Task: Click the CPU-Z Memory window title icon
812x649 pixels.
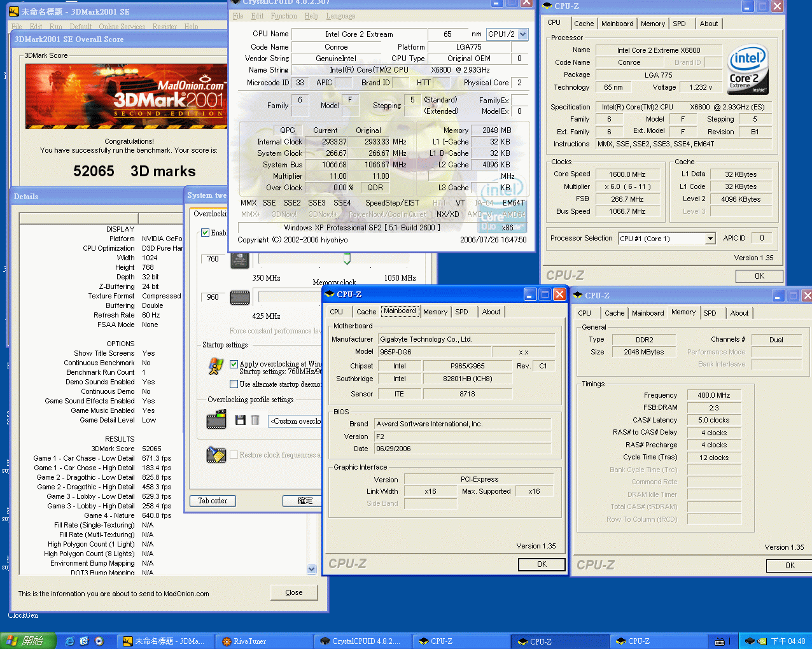Action: click(x=578, y=295)
